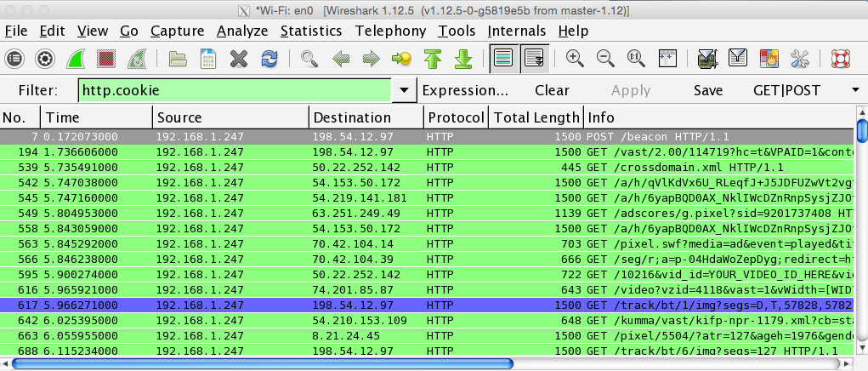Clear the display filter
This screenshot has height=371, width=868.
click(552, 90)
